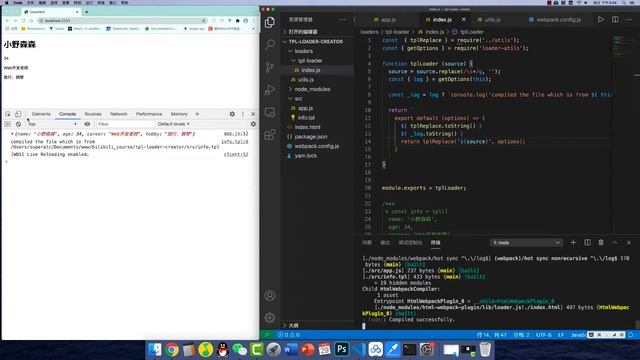Split the terminal pane
The width and height of the screenshot is (640, 360).
tap(587, 242)
